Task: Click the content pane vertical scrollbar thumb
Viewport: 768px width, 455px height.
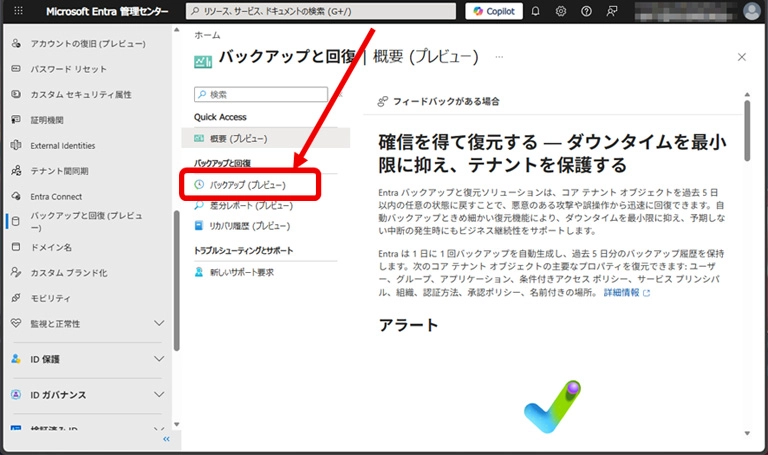Action: click(747, 130)
